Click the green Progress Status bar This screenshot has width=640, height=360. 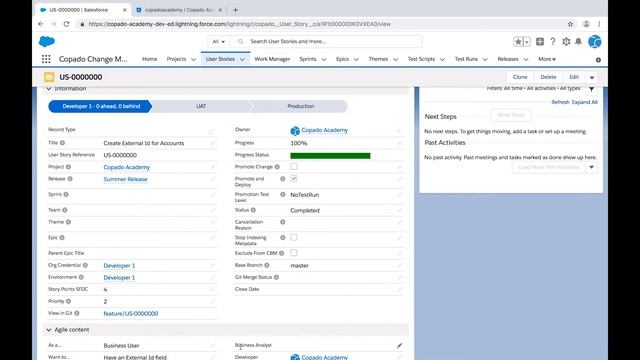pyautogui.click(x=330, y=156)
